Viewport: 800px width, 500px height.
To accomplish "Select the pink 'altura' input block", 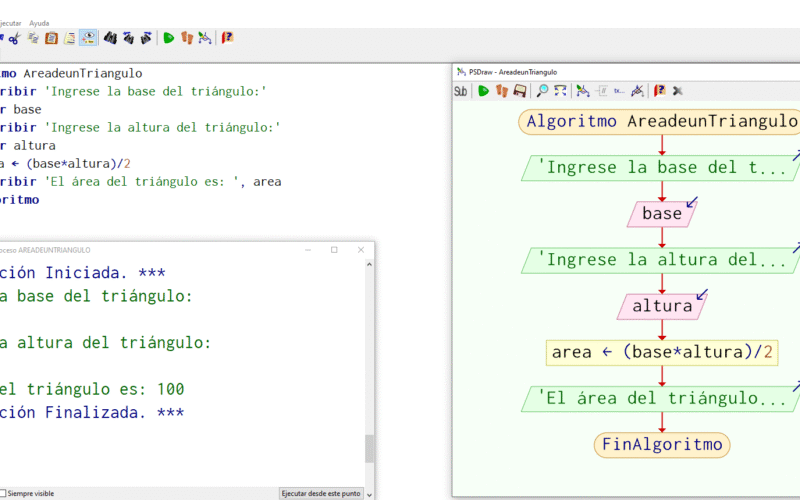I will click(662, 306).
